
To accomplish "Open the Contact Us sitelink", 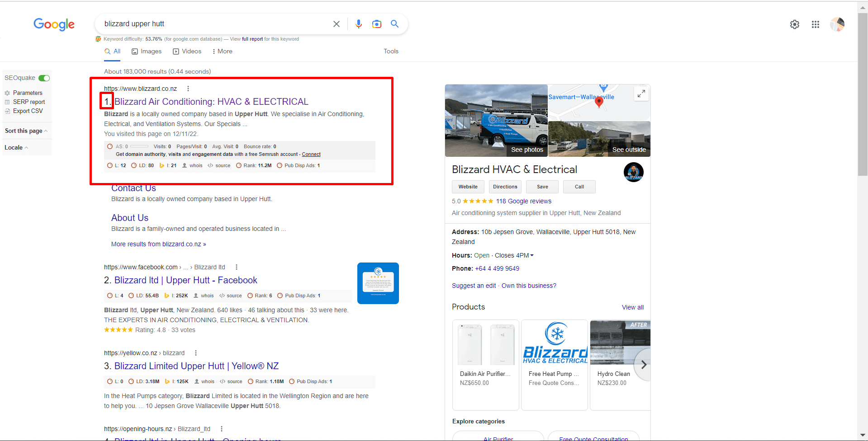I will 133,188.
